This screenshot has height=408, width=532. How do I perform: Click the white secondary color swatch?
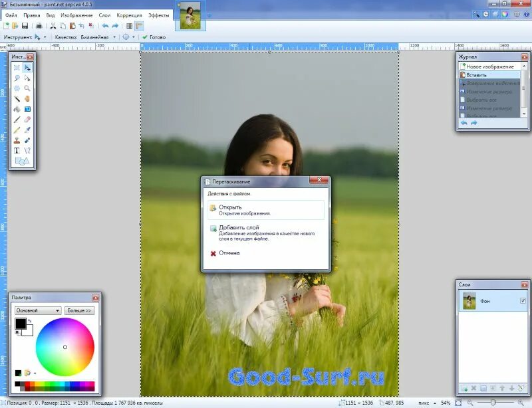(x=29, y=332)
